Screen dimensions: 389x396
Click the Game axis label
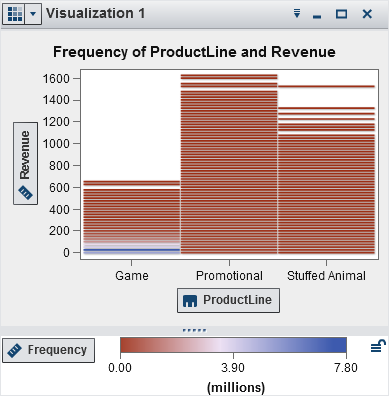tap(132, 276)
